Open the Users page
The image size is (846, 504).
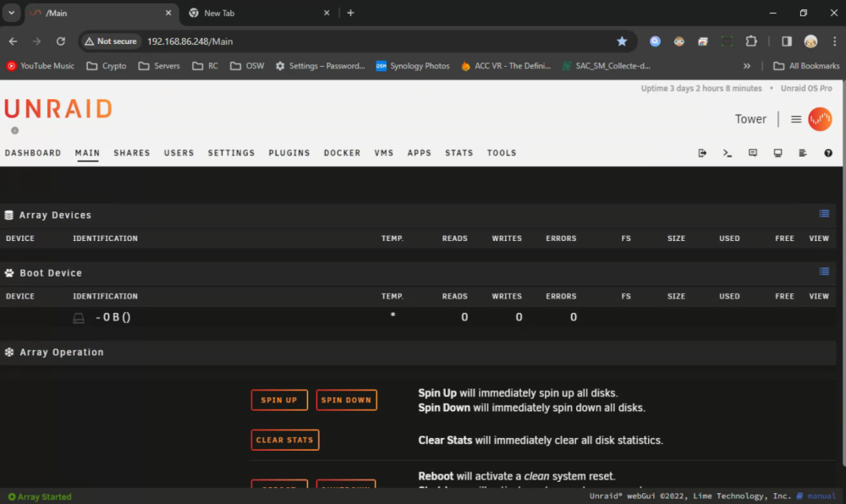[x=179, y=153]
